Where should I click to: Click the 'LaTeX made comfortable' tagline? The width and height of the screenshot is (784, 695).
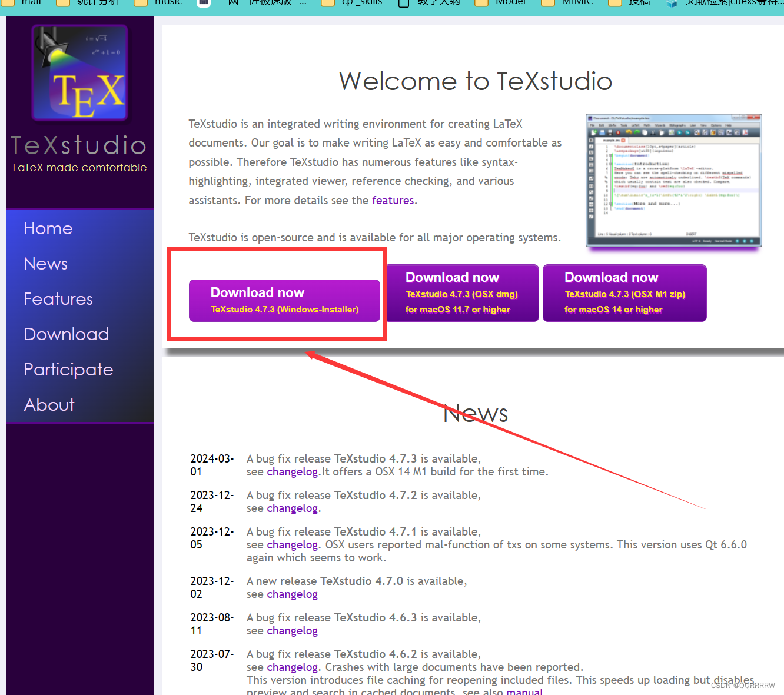pos(79,168)
